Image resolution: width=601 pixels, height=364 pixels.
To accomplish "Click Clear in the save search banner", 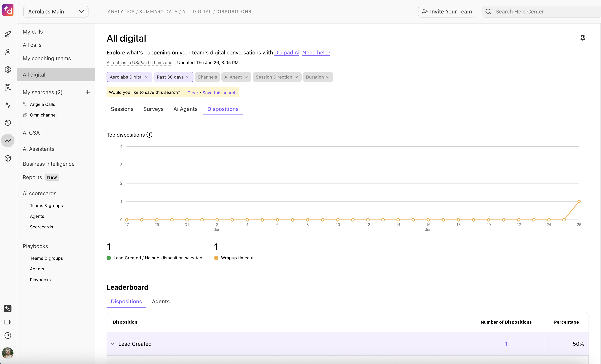I will [x=193, y=93].
